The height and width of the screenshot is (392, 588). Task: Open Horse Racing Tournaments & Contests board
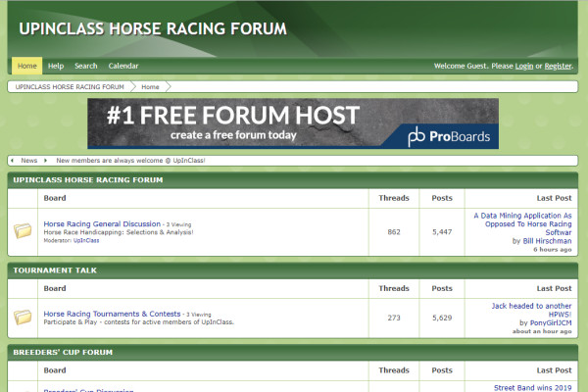112,314
